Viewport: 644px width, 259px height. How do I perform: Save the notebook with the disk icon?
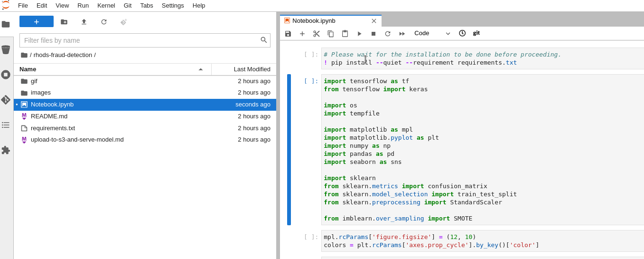coord(288,34)
